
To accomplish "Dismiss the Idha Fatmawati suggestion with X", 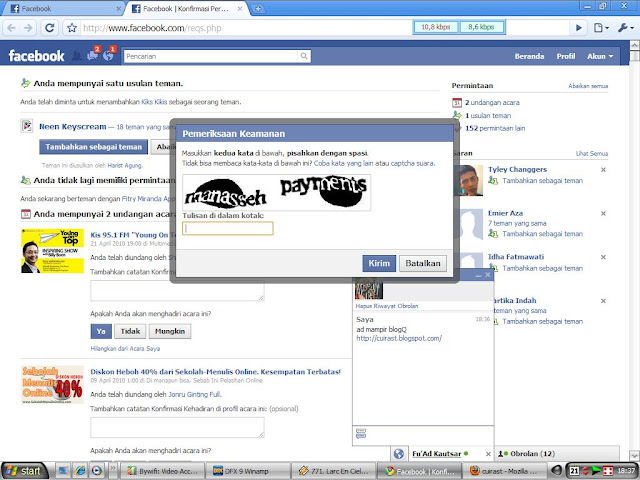I will pyautogui.click(x=603, y=257).
